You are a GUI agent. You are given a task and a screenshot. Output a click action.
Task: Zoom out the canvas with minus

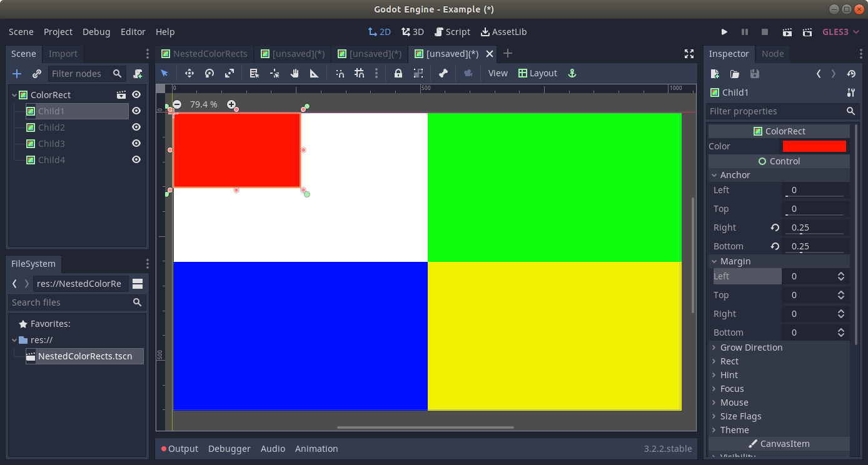coord(177,104)
